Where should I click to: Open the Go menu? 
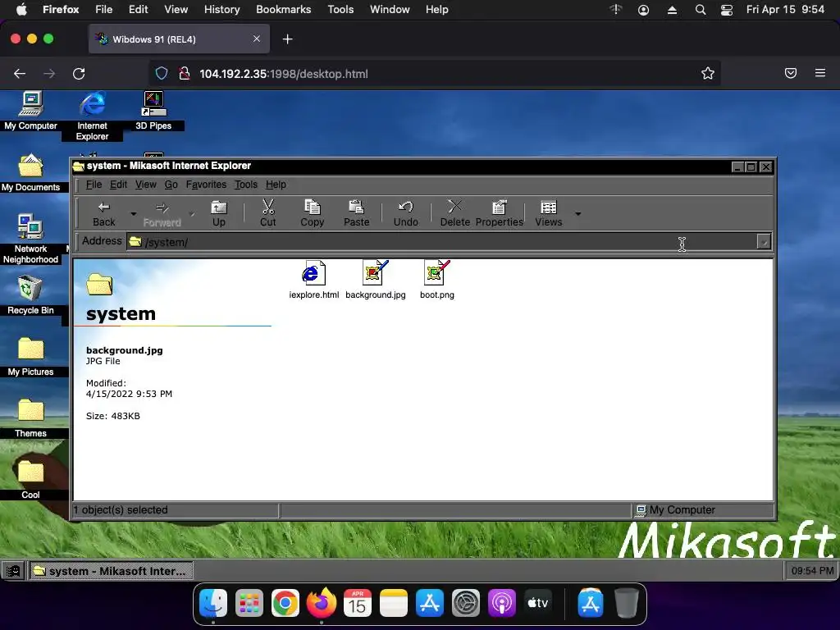pyautogui.click(x=171, y=185)
